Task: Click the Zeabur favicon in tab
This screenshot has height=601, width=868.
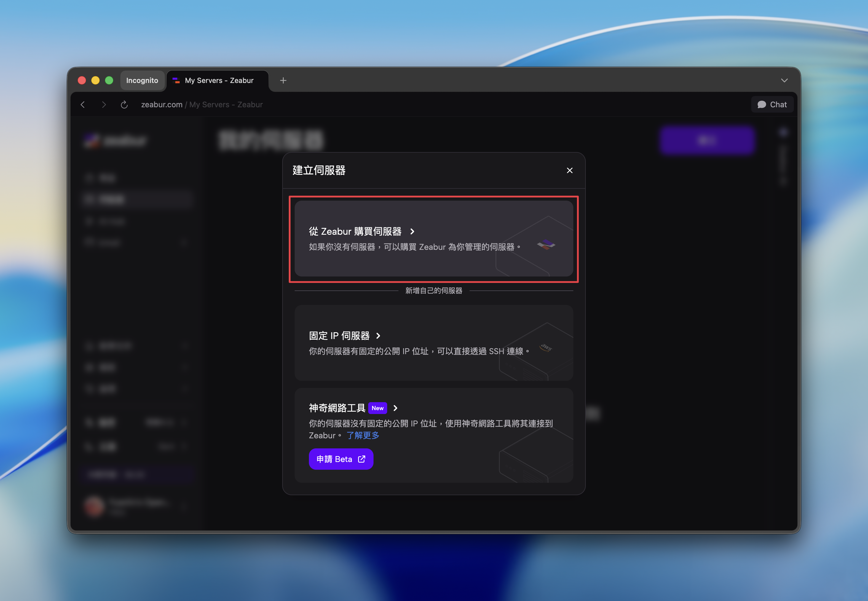Action: pyautogui.click(x=176, y=80)
